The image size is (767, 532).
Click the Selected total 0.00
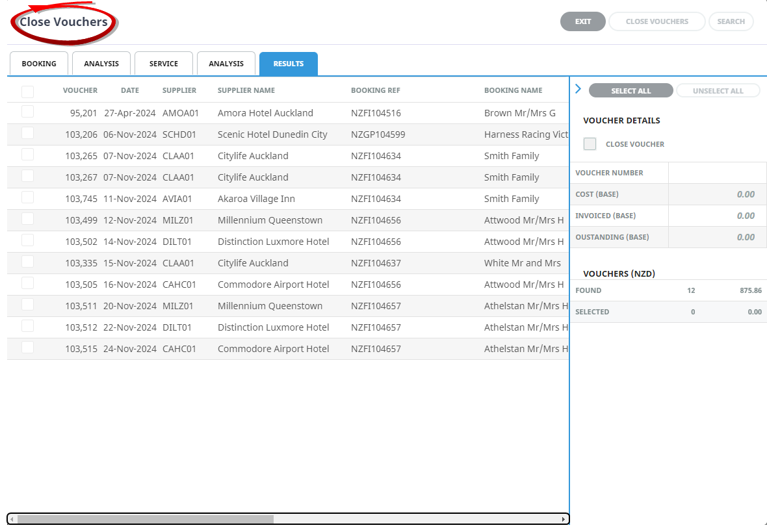pos(754,312)
